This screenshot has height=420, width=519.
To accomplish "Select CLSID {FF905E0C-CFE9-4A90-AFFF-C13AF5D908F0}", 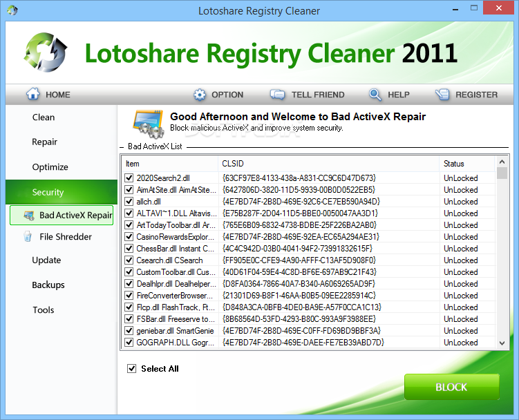I will 299,260.
